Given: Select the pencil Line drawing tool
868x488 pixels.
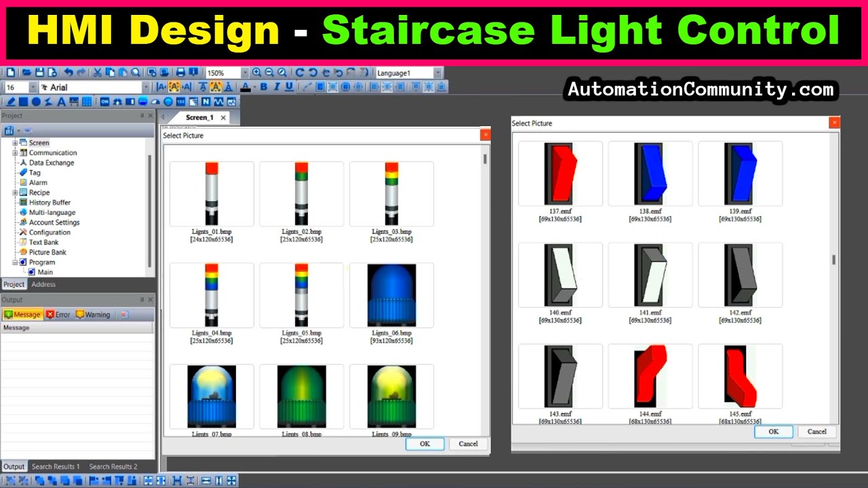Looking at the screenshot, I should tap(11, 102).
